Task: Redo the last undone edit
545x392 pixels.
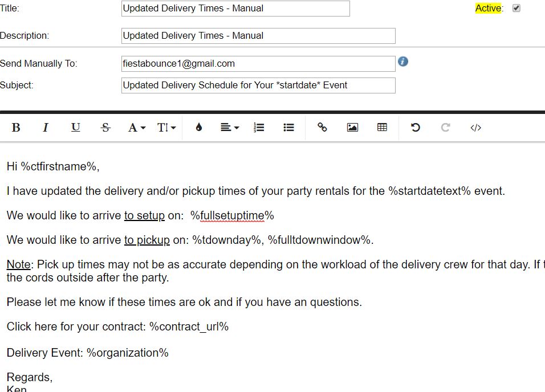Action: [446, 128]
